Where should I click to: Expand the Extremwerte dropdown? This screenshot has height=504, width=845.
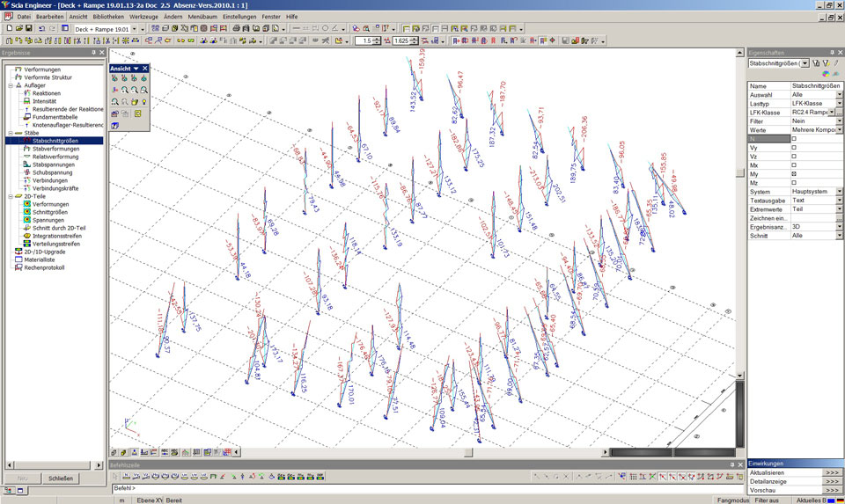(839, 209)
